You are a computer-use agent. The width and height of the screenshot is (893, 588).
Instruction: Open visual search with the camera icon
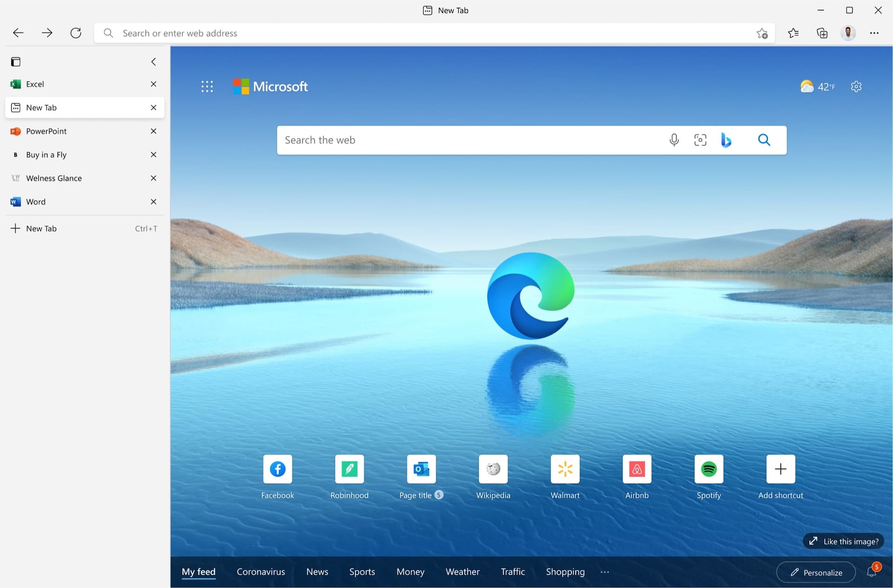[700, 140]
